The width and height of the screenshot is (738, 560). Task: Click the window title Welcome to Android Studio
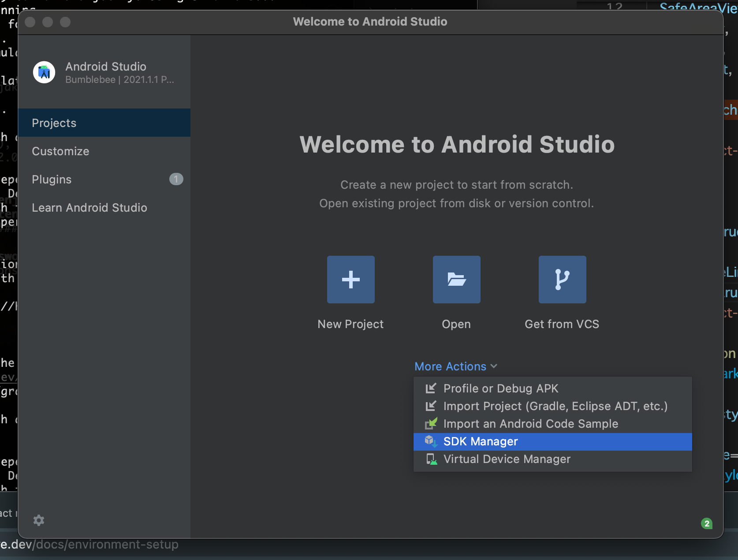pos(370,22)
